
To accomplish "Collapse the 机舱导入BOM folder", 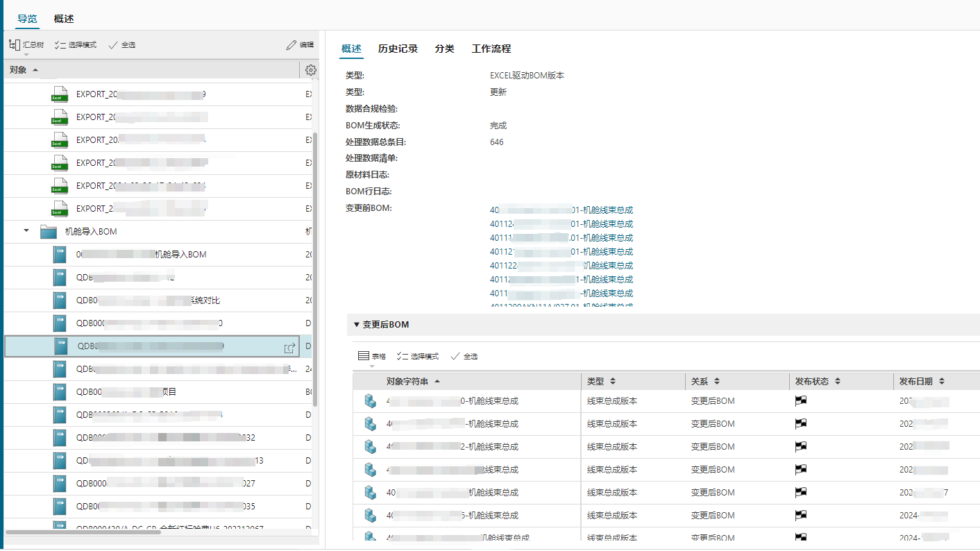I will [26, 231].
